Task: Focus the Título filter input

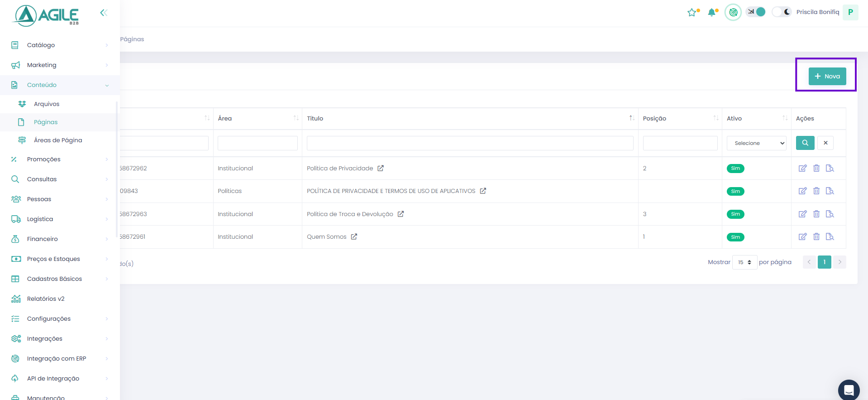Action: (470, 143)
